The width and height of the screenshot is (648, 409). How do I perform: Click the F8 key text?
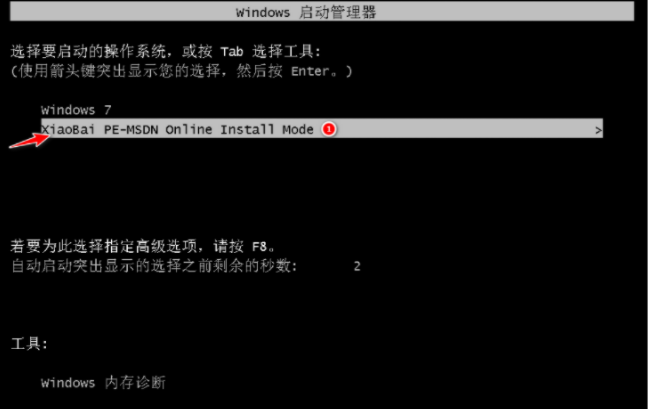pyautogui.click(x=259, y=247)
